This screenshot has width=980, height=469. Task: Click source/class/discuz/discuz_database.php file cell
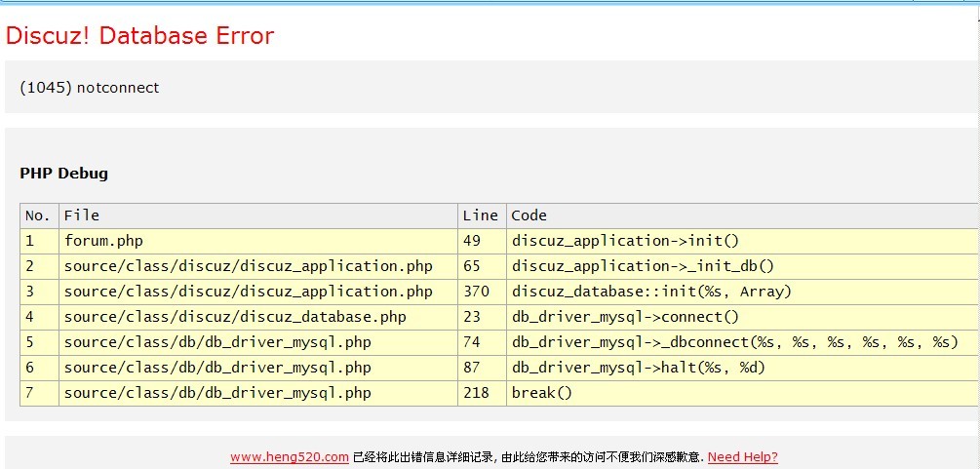pos(258,317)
